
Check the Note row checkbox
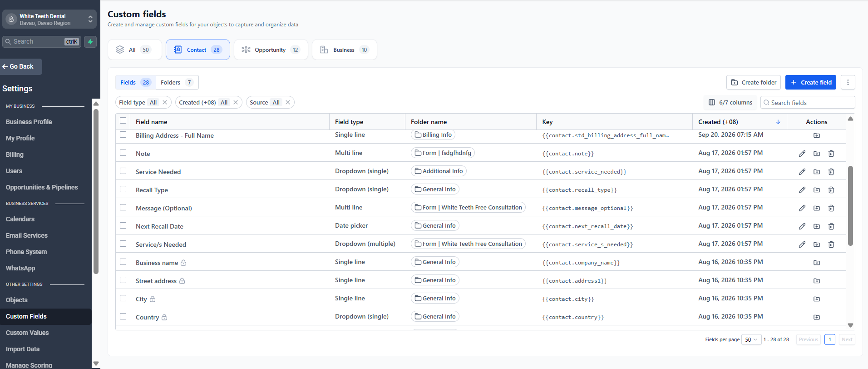[123, 153]
